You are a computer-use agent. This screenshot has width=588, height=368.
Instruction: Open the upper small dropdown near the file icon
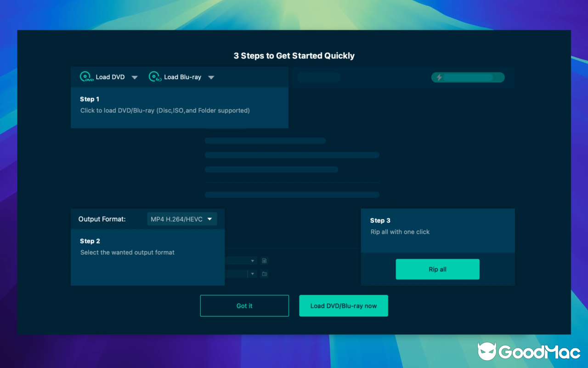(x=252, y=260)
